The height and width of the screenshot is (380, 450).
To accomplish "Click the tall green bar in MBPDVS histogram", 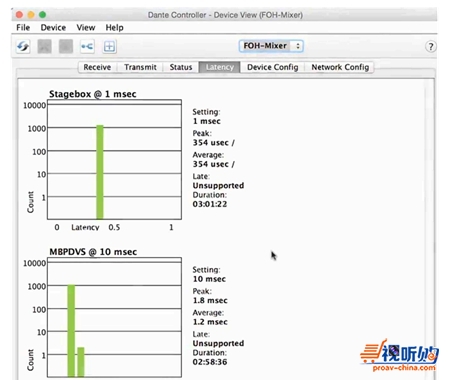I will 71,331.
